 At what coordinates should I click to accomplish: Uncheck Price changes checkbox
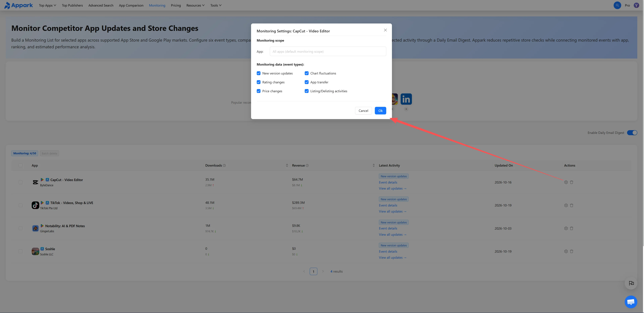258,91
